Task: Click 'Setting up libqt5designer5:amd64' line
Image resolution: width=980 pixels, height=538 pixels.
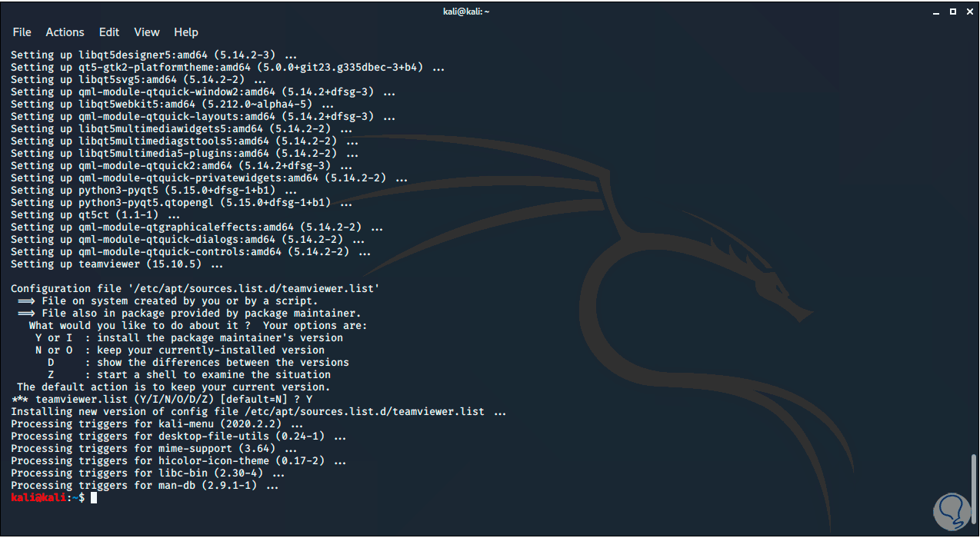Action: (x=154, y=55)
